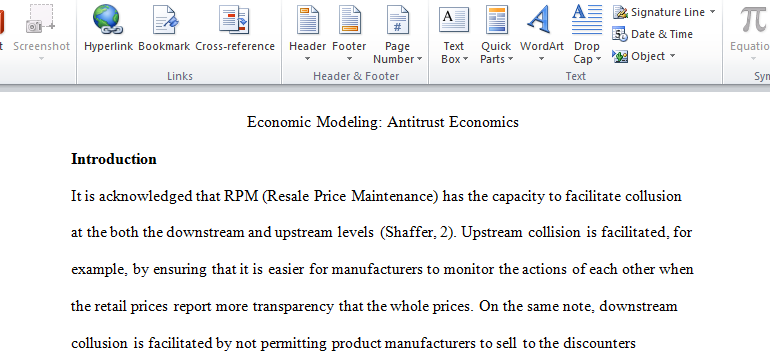Click the grayed Screenshot camera icon

coord(40,19)
